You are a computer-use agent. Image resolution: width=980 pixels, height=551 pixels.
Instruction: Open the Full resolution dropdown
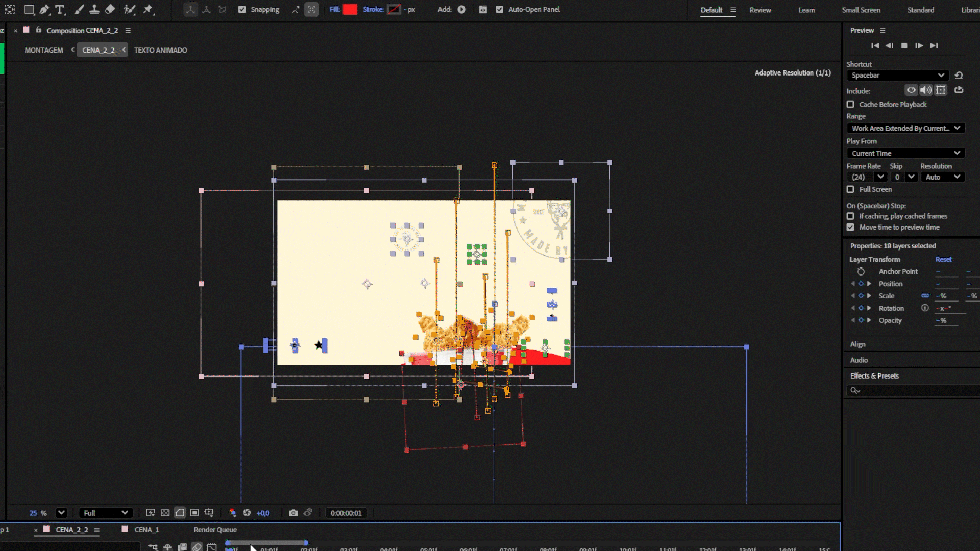[x=106, y=513]
